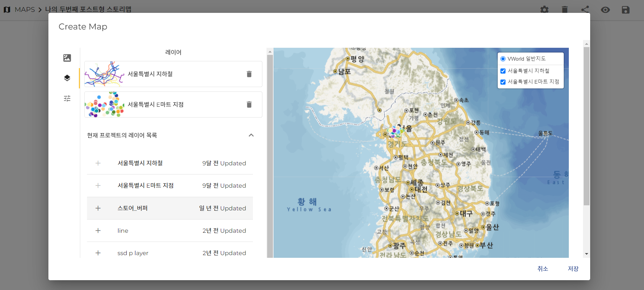Click the 저장 save button

pos(573,269)
